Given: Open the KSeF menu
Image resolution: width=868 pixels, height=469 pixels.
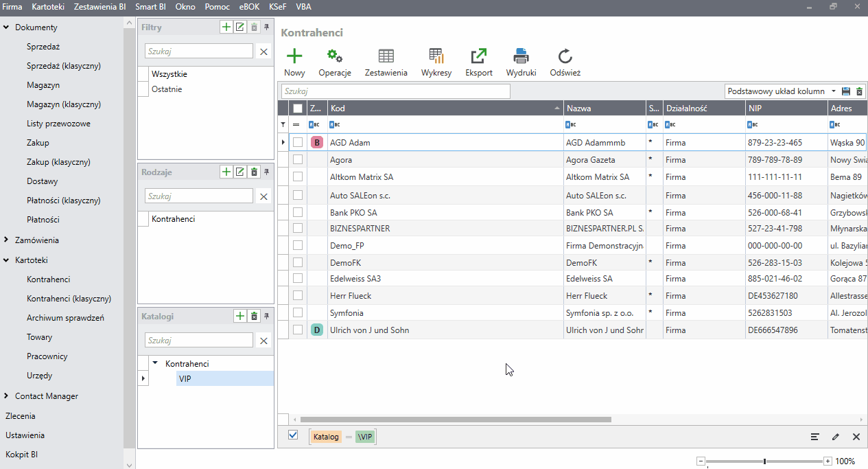Looking at the screenshot, I should pos(278,6).
